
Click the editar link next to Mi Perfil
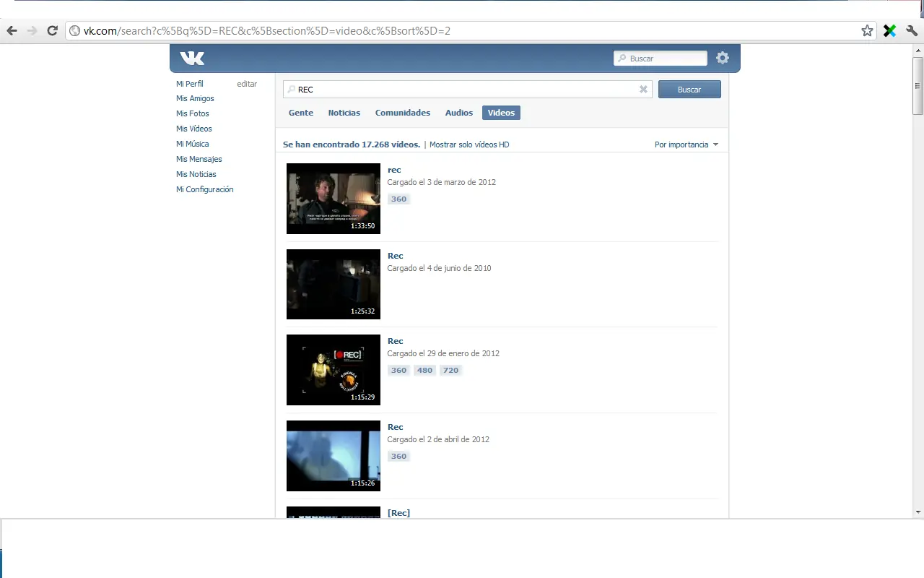(247, 84)
